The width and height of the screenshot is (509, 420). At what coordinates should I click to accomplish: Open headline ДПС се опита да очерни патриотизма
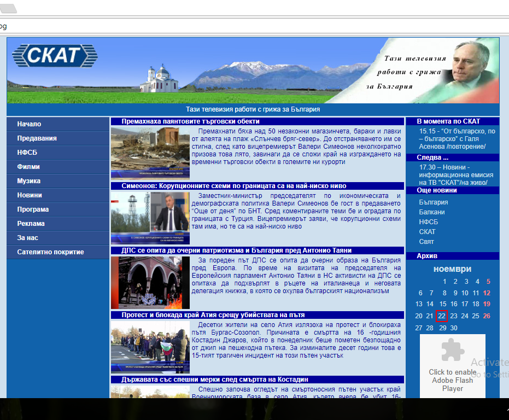pos(236,250)
